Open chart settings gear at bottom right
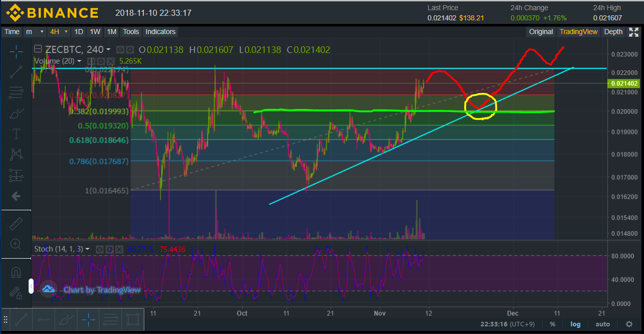Image resolution: width=644 pixels, height=334 pixels. tap(629, 324)
